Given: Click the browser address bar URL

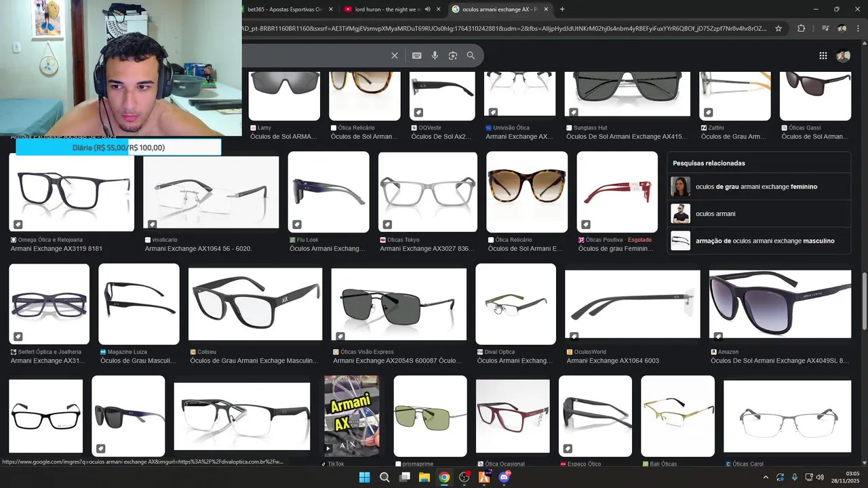Looking at the screenshot, I should tap(505, 28).
